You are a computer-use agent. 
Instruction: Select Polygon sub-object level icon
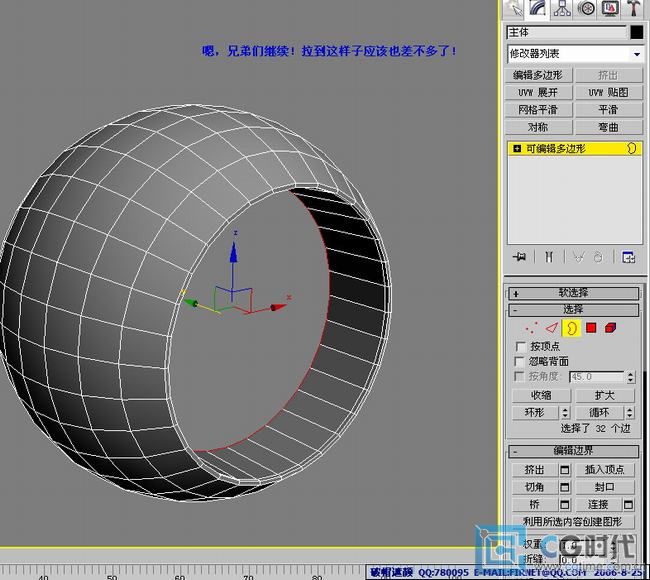pos(591,328)
